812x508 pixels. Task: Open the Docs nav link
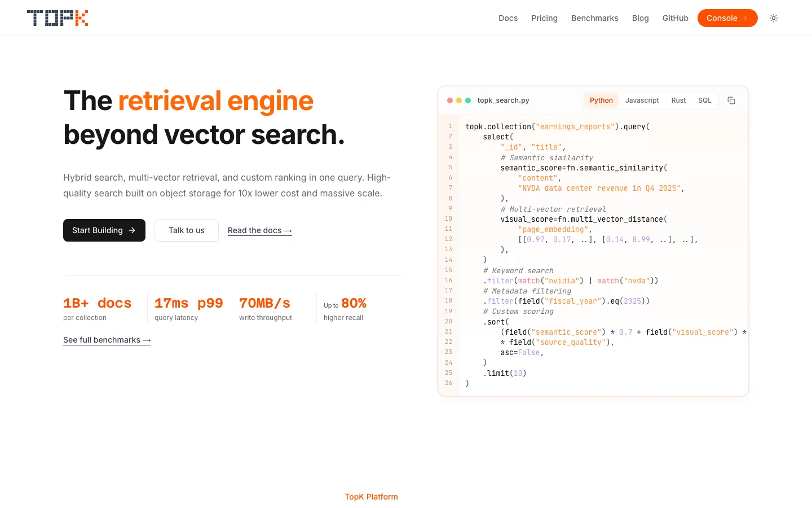click(x=508, y=18)
